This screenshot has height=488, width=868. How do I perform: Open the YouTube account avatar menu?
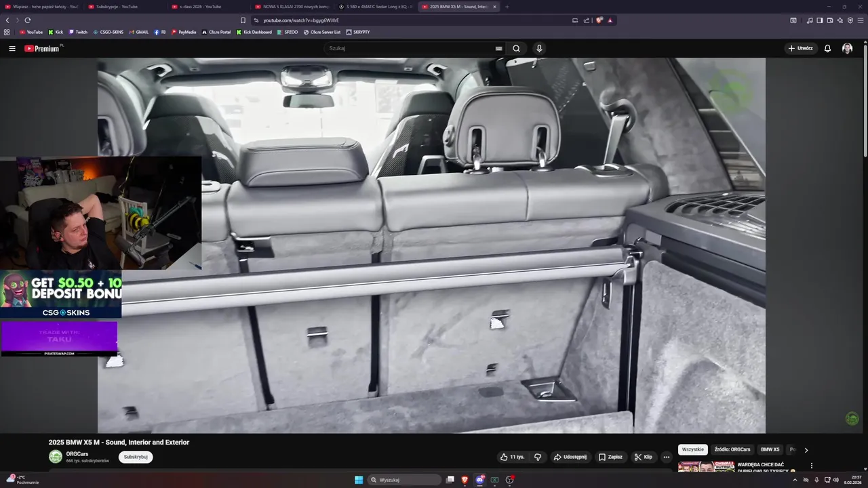pos(847,49)
